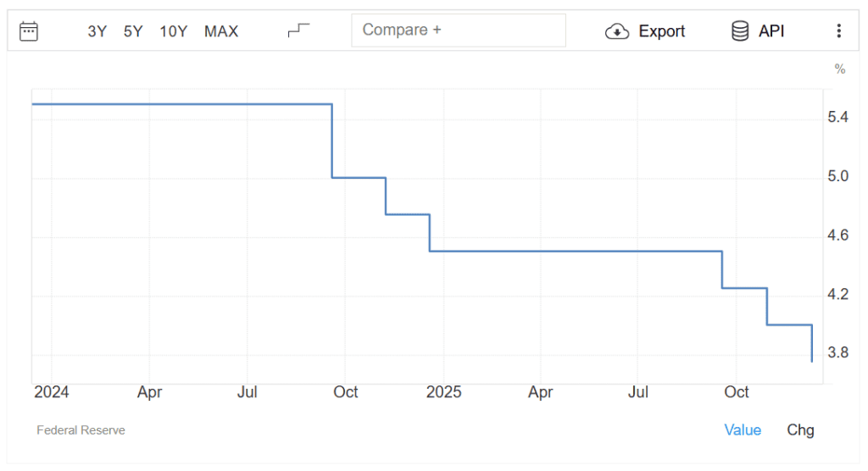Click the latest data point at 3.75%
Screen dimensions: 868x471
[x=812, y=362]
